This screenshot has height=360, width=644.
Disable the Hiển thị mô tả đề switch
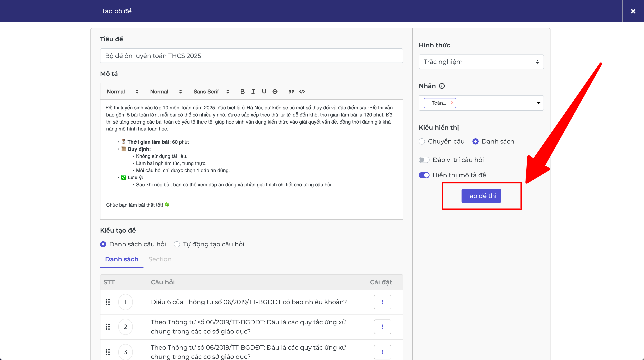click(x=424, y=175)
